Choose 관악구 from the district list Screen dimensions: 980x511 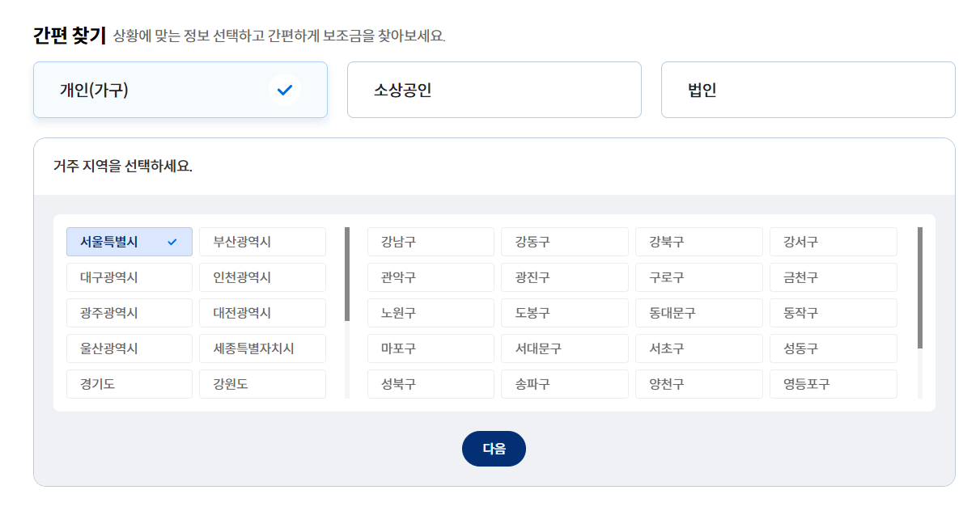[x=431, y=277]
